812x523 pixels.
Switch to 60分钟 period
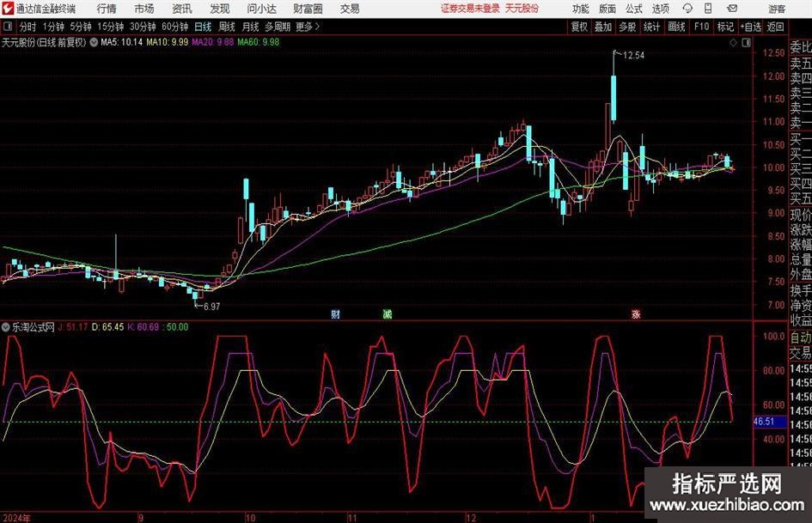[x=175, y=27]
